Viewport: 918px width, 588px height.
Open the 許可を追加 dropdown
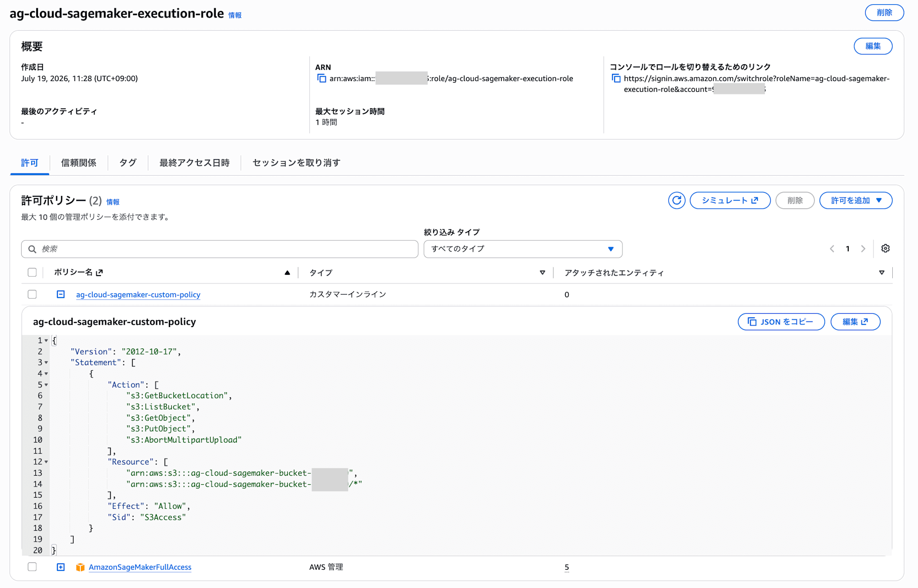click(x=856, y=200)
